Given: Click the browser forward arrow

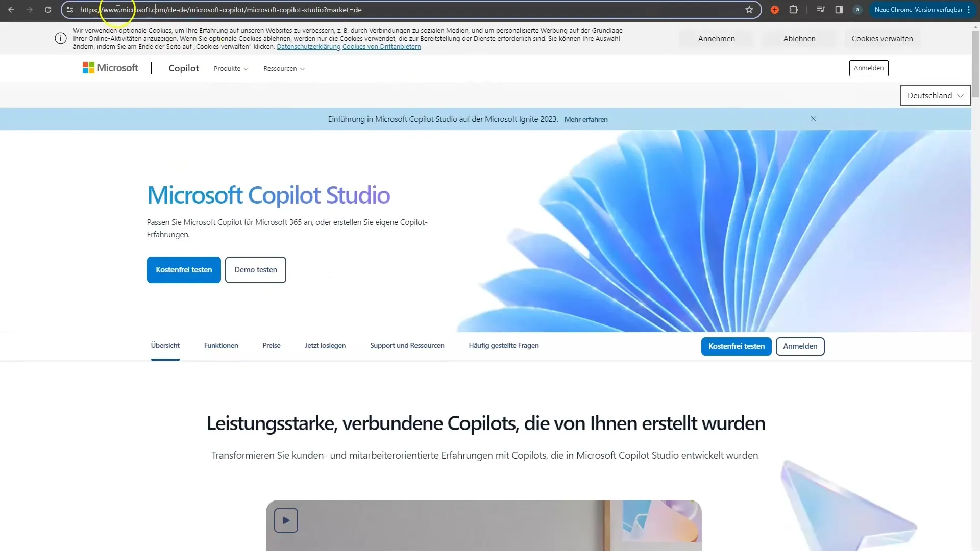Looking at the screenshot, I should (30, 10).
